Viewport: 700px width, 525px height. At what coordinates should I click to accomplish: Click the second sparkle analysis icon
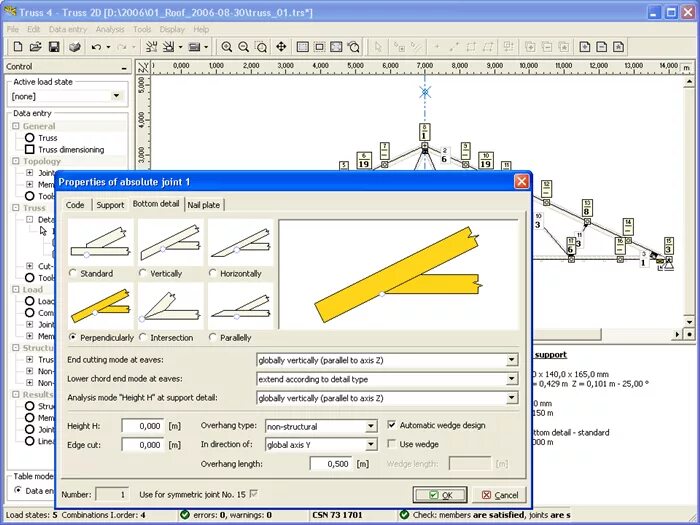tap(169, 47)
